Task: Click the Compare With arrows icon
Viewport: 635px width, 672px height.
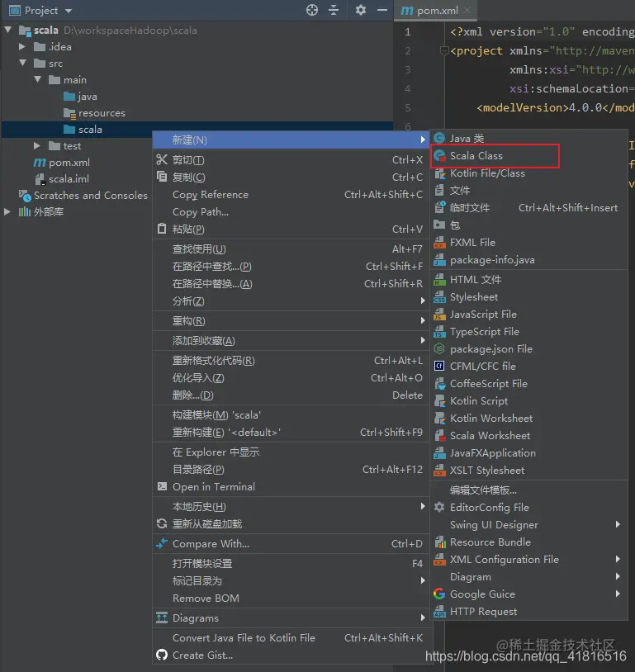Action: point(162,543)
